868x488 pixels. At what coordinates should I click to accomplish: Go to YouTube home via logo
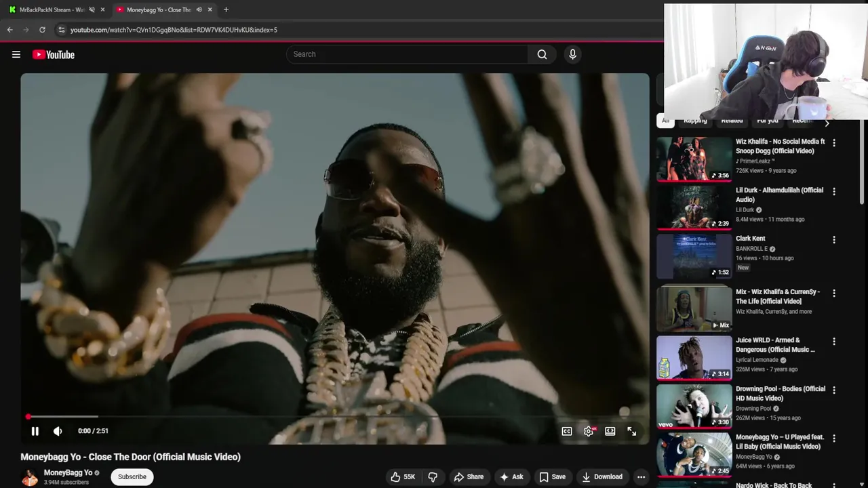54,54
